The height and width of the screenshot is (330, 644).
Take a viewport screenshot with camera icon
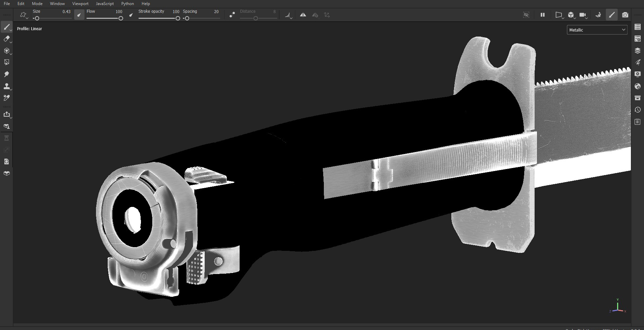click(x=625, y=15)
